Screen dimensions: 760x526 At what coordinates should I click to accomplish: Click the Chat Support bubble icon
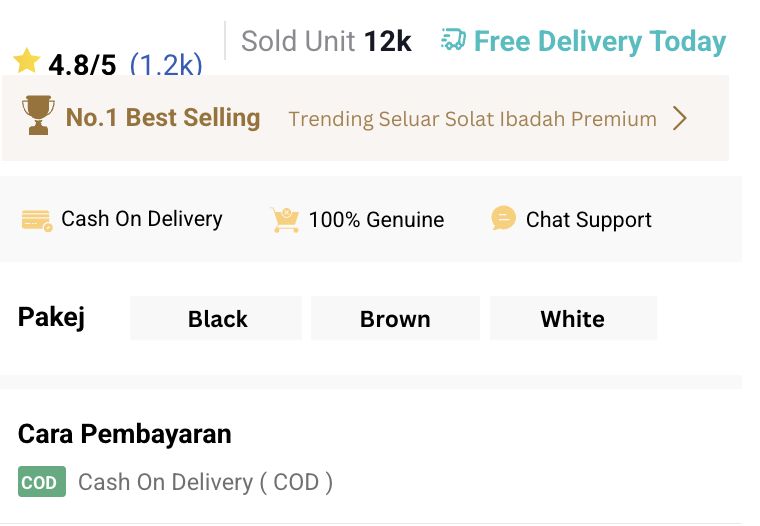504,219
